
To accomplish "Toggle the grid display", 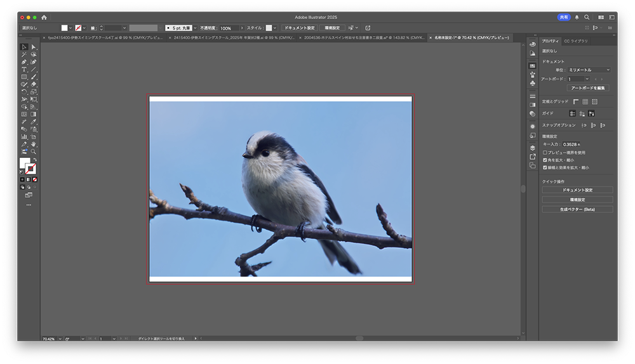I will point(585,101).
